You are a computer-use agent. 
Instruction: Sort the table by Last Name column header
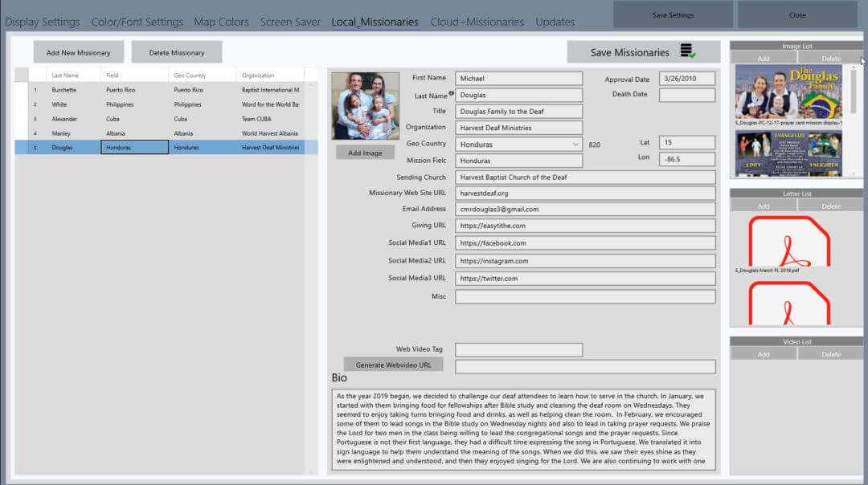65,75
